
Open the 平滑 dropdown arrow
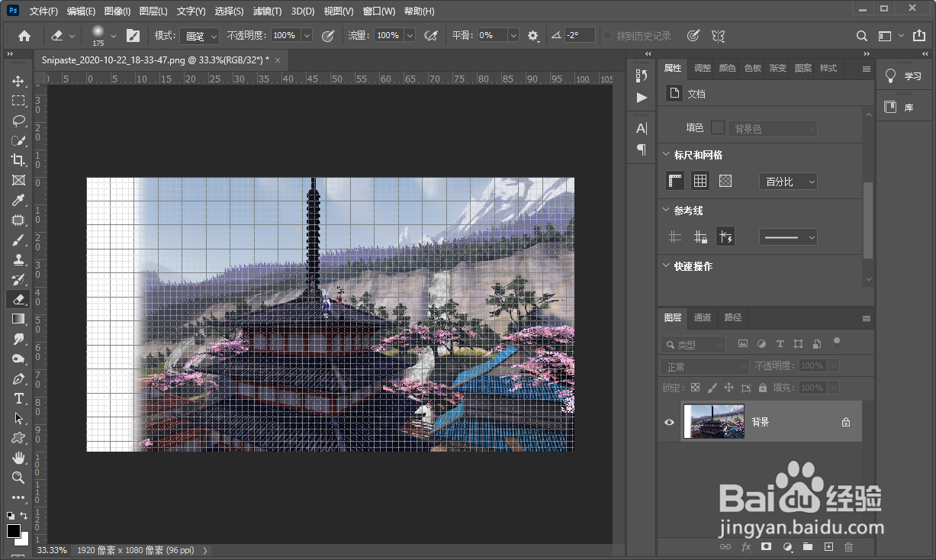(513, 35)
